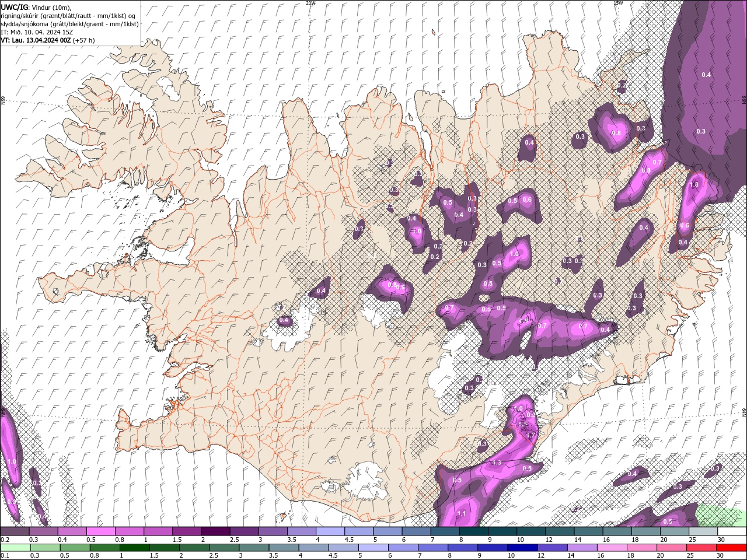Select the green-scale swatch labeled 0.5
Viewport: 747px width, 560px height.
pyautogui.click(x=75, y=548)
